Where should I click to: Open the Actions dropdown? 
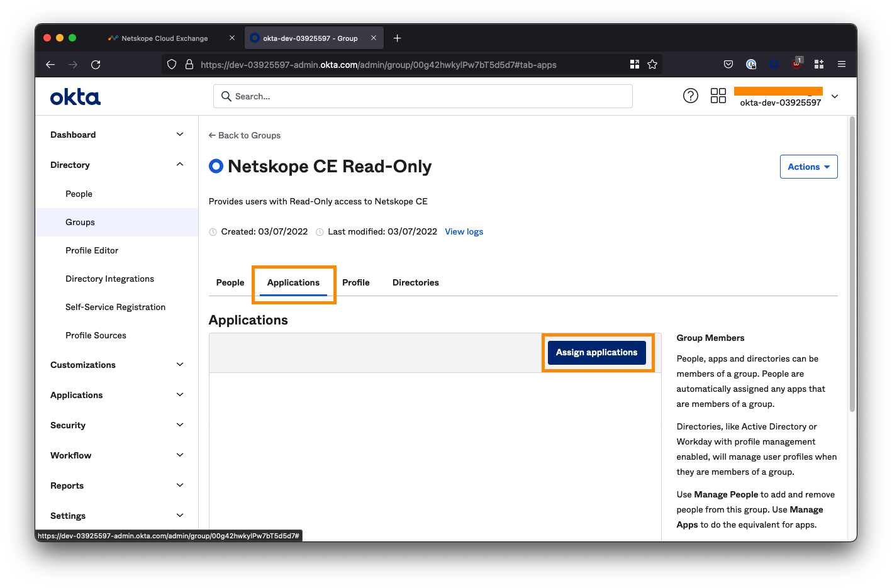(808, 167)
